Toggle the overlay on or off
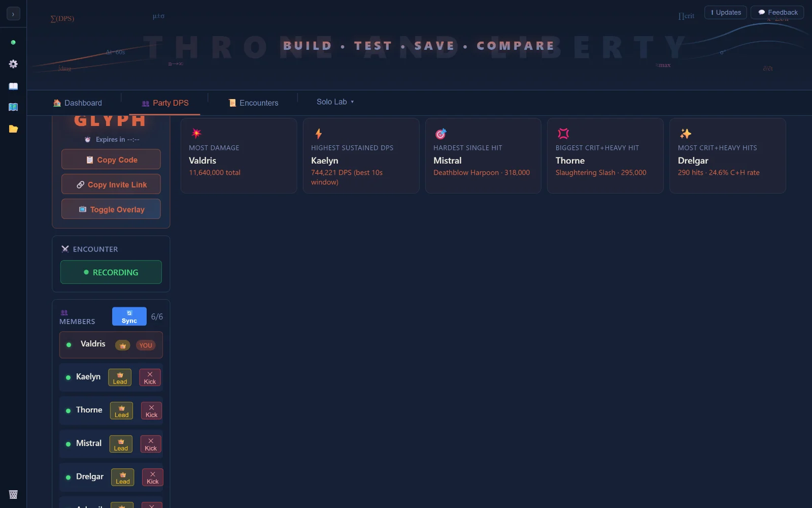 point(111,209)
